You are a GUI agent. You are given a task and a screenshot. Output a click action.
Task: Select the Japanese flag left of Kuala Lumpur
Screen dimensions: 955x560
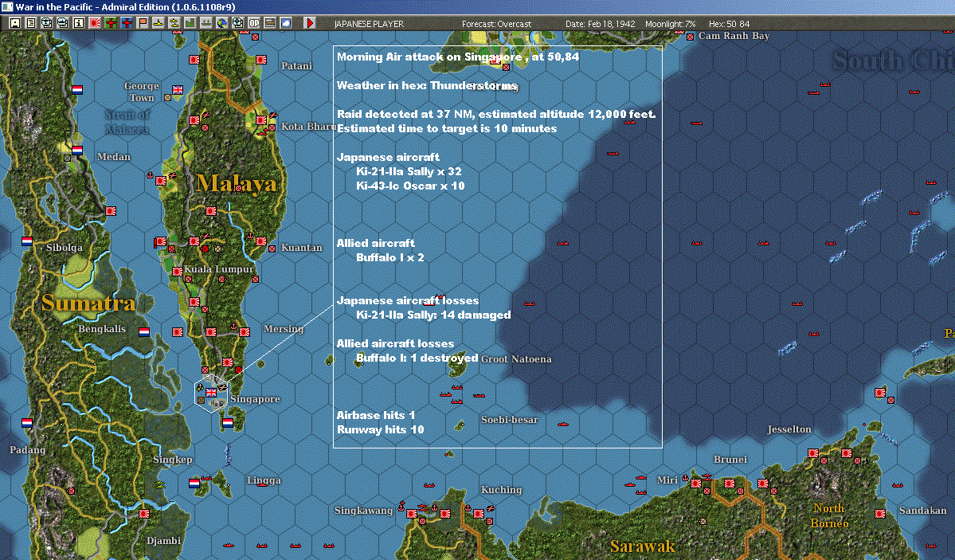178,271
